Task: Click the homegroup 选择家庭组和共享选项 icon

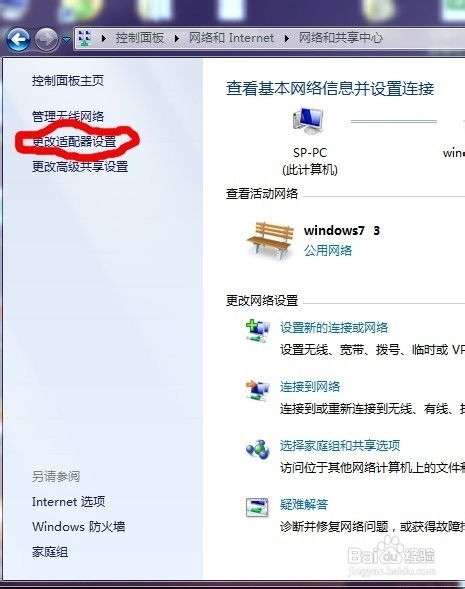Action: point(258,449)
